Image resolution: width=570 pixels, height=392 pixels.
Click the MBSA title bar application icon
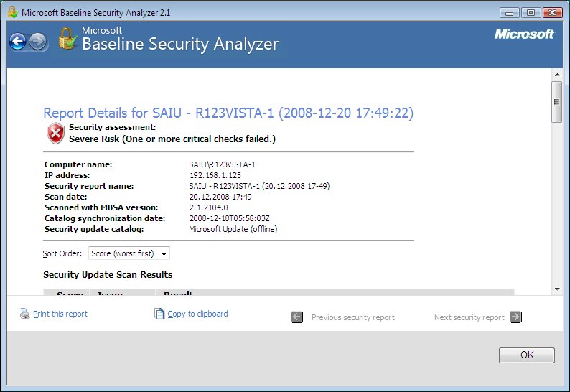coord(13,12)
